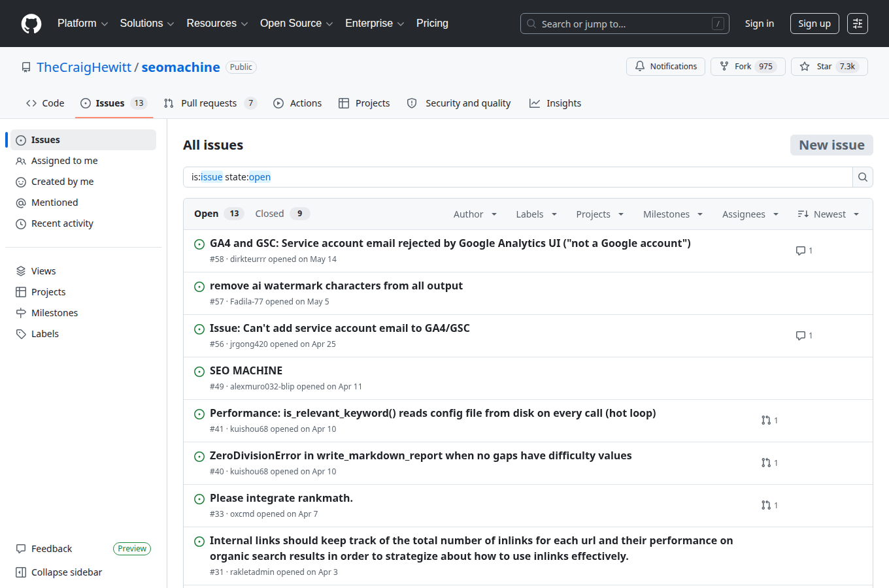Open the Insights tab

[555, 103]
